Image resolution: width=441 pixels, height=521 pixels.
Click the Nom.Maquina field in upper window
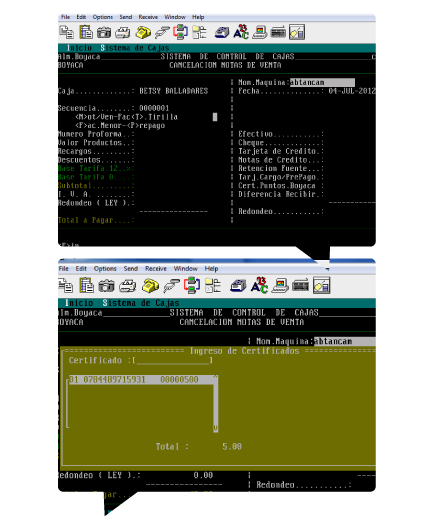click(x=322, y=82)
